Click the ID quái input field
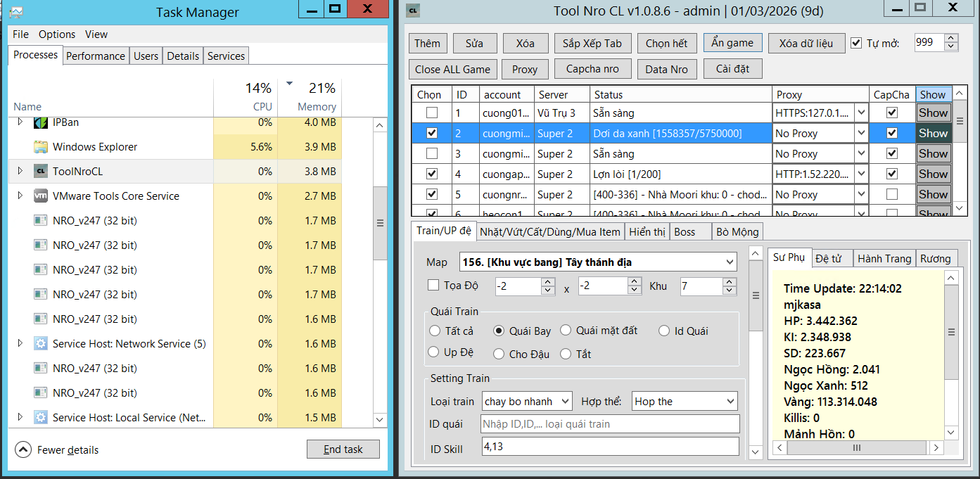The height and width of the screenshot is (479, 980). point(610,424)
